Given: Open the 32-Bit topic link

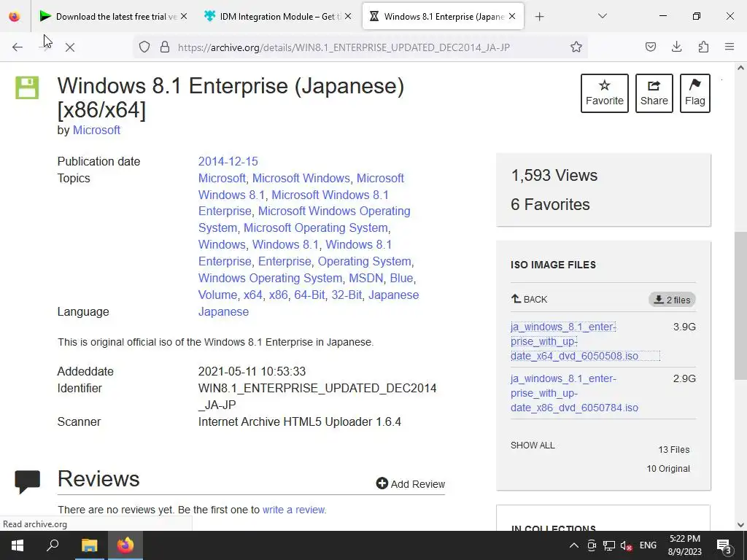Looking at the screenshot, I should (347, 295).
